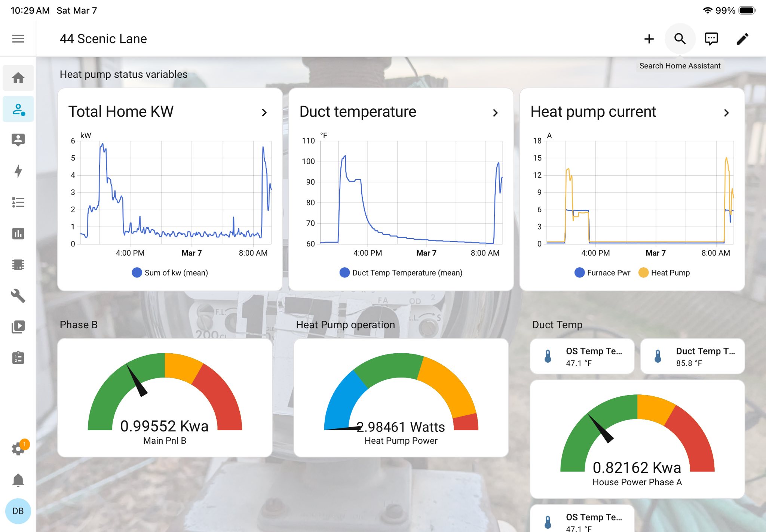The image size is (766, 532).
Task: Open the hamburger sidebar menu
Action: [x=18, y=39]
